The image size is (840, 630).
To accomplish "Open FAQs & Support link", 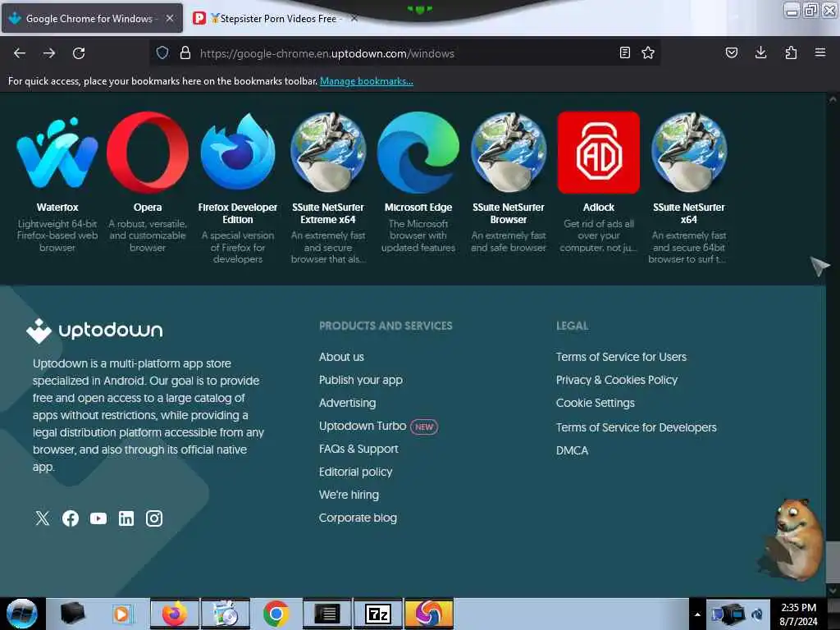I will (x=358, y=449).
